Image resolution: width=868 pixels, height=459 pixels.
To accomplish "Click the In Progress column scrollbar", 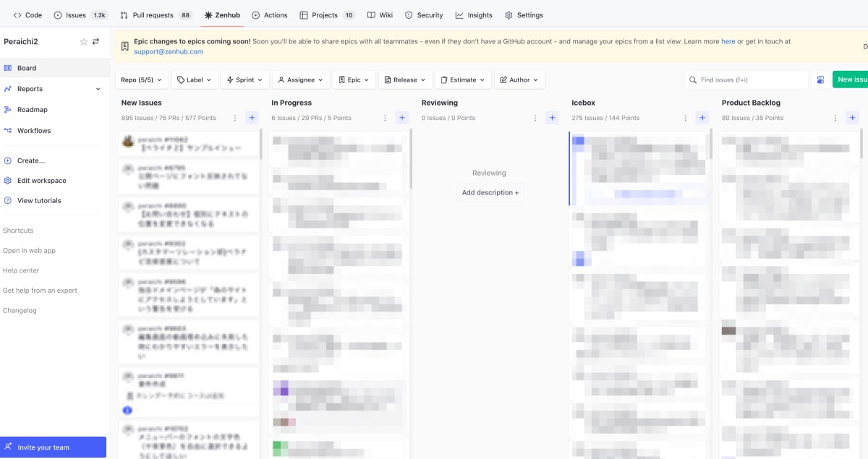I will coord(411,159).
